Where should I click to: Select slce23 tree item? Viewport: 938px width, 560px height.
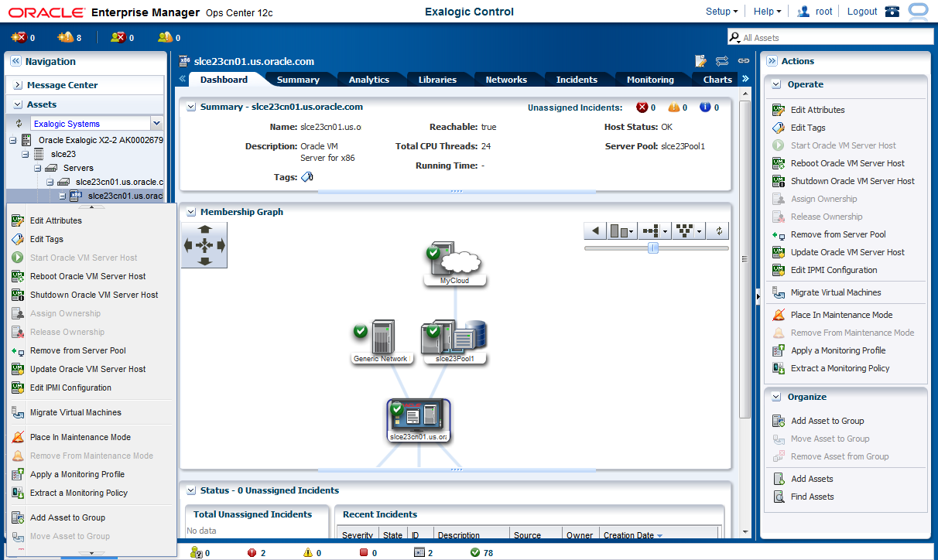pyautogui.click(x=63, y=154)
